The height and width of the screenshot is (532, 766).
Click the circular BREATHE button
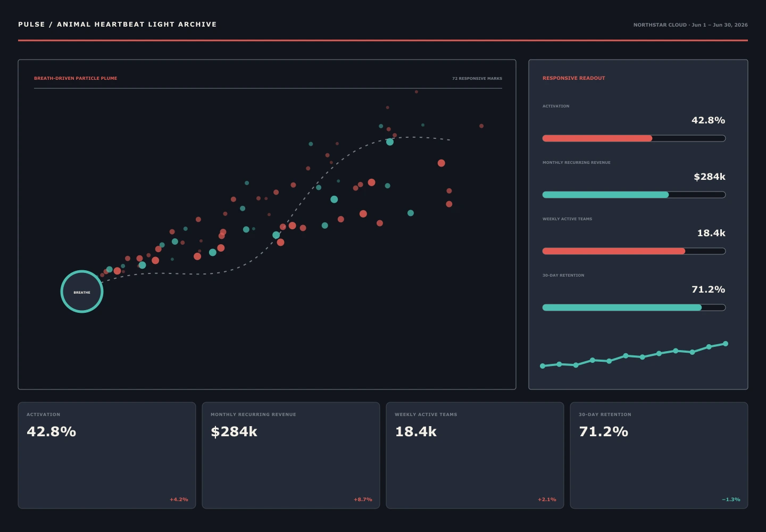click(x=82, y=292)
